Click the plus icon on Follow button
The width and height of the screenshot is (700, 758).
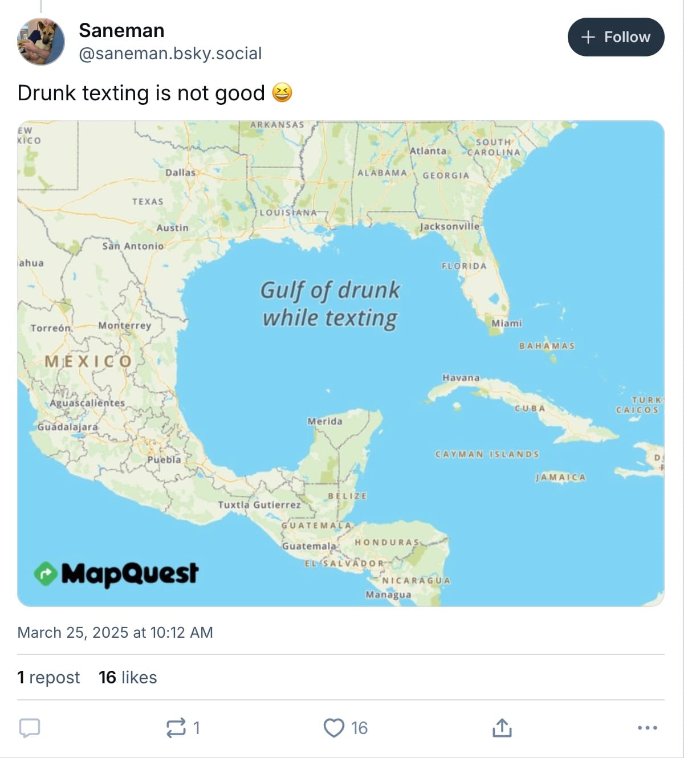click(588, 37)
